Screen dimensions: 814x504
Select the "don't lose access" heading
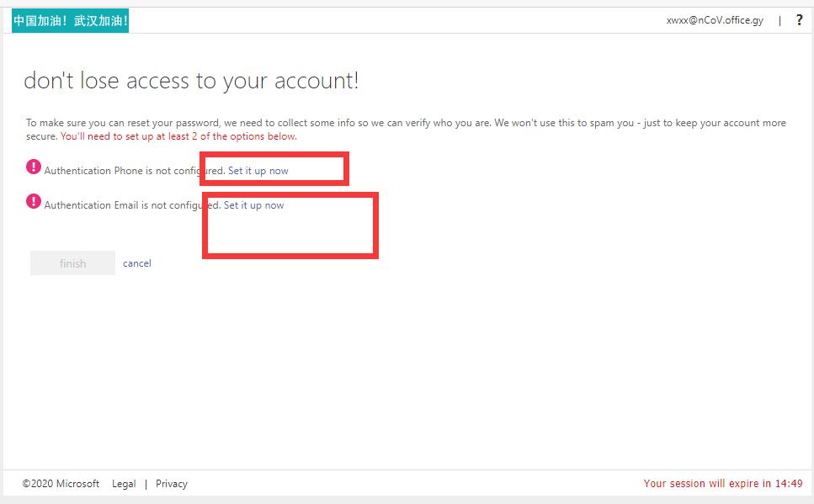click(x=191, y=81)
